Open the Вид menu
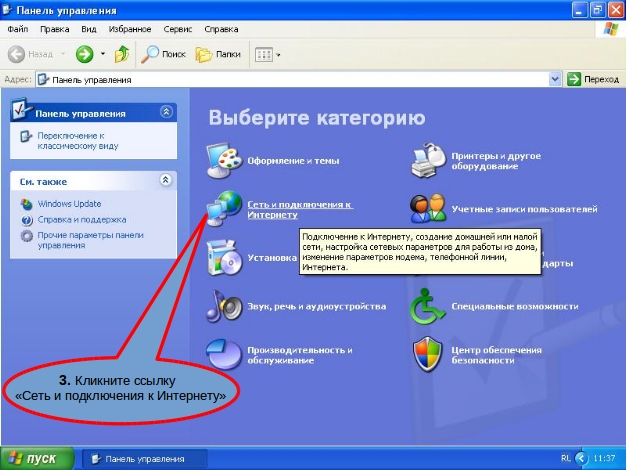Viewport: 628px width, 470px height. pyautogui.click(x=89, y=29)
